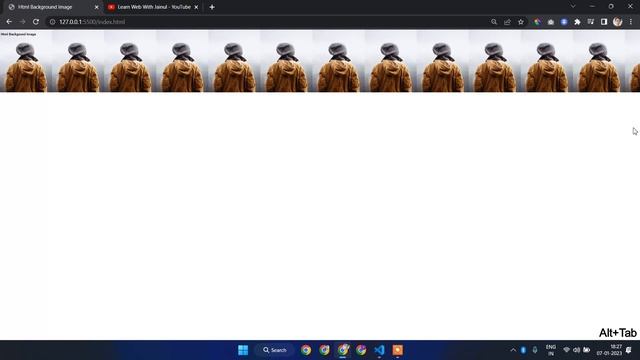
Task: Toggle the Chrome side panel
Action: click(604, 22)
